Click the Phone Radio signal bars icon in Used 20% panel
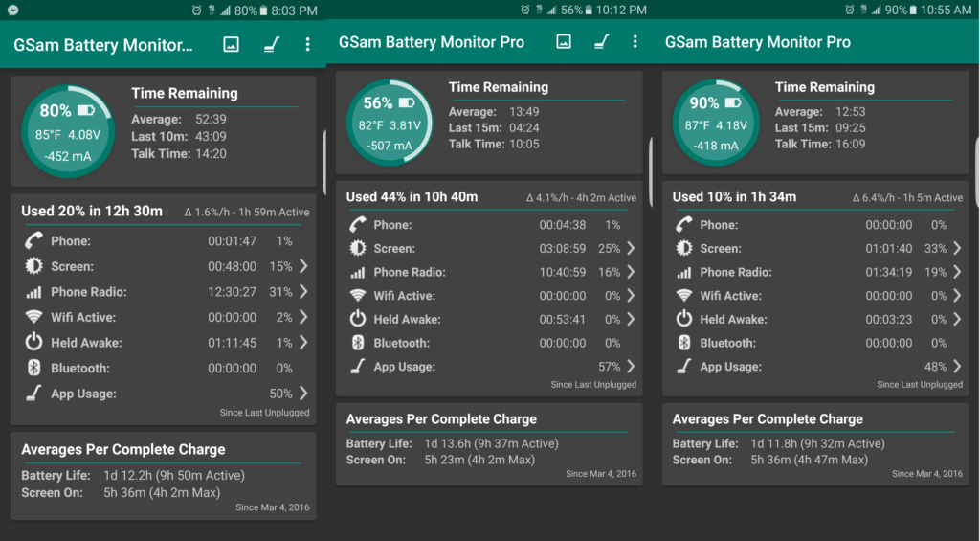Screen dimensions: 980x541 point(33,292)
